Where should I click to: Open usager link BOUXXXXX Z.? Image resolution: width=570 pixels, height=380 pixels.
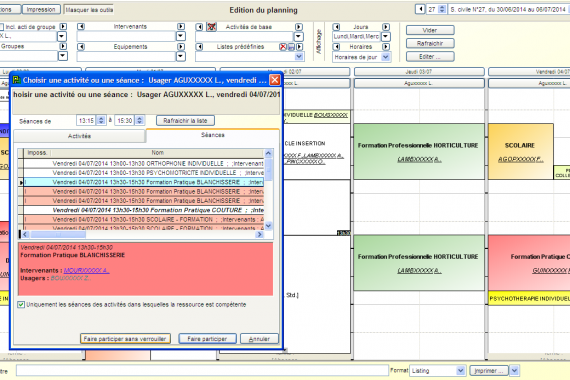click(71, 278)
